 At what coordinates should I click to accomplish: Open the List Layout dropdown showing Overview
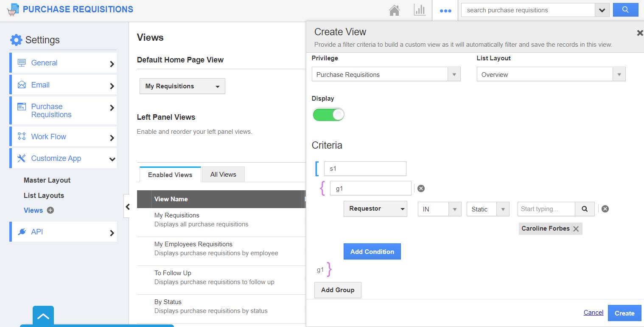[x=619, y=74]
